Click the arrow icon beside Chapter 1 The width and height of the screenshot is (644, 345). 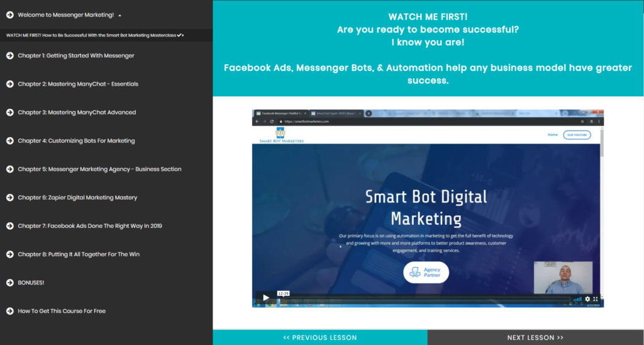(x=10, y=55)
